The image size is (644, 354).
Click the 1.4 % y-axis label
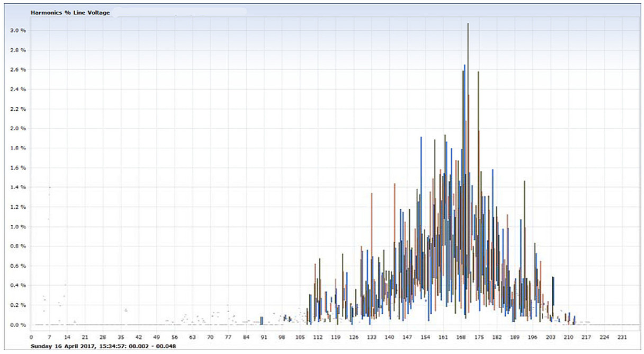pyautogui.click(x=18, y=187)
